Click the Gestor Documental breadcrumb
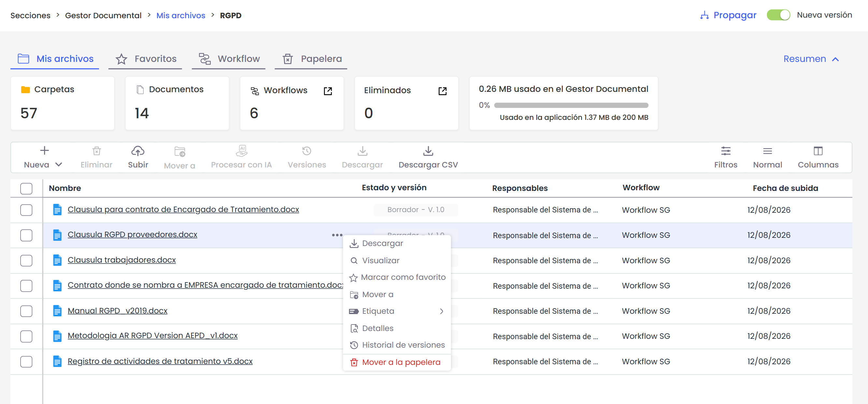This screenshot has width=868, height=404. click(103, 16)
